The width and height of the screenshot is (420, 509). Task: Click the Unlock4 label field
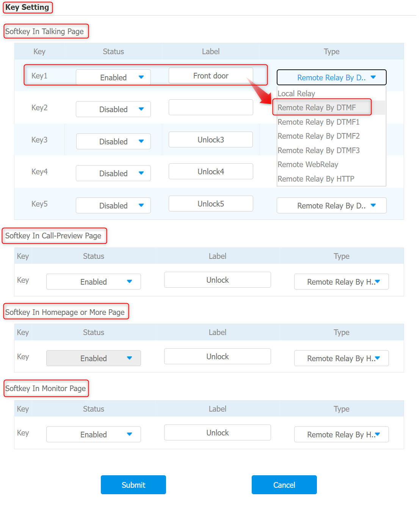click(211, 171)
